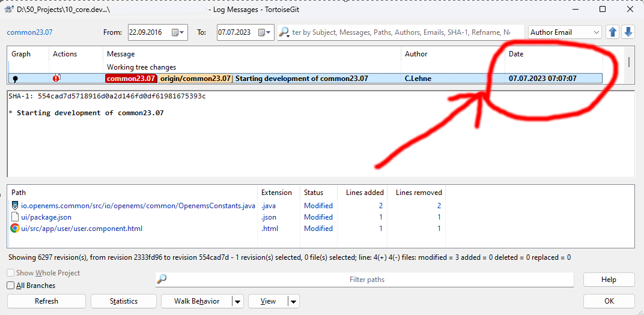This screenshot has height=315, width=644.
Task: Open the From date picker dropdown
Action: [x=178, y=32]
